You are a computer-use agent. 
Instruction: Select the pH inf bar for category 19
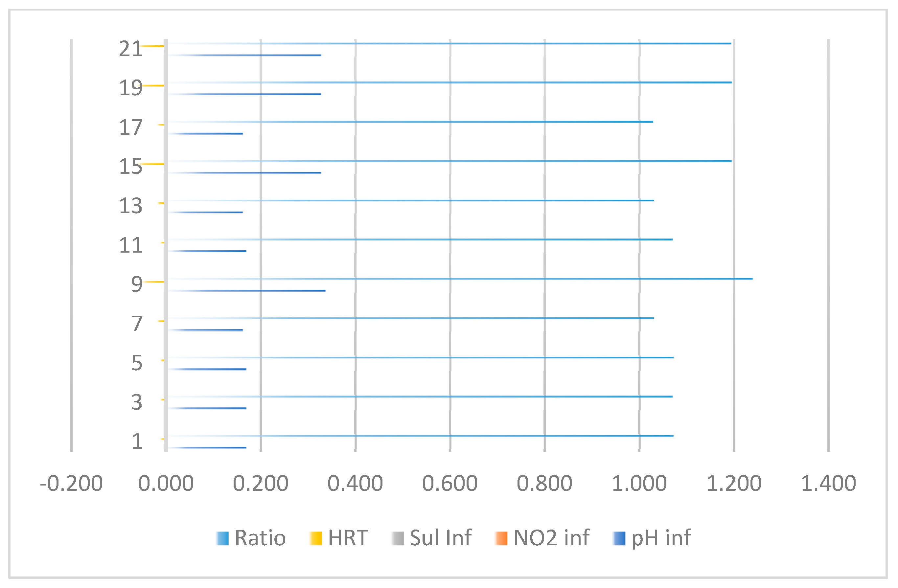click(x=244, y=94)
